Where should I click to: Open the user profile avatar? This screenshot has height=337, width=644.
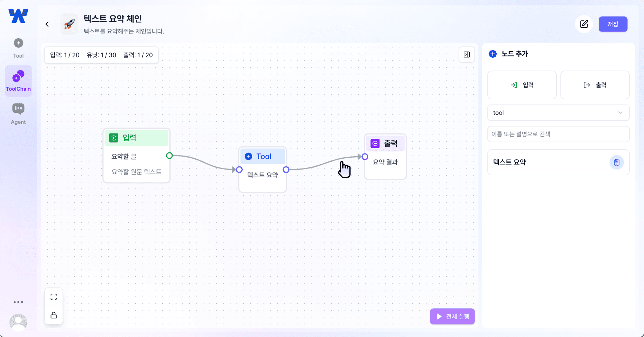point(18,322)
